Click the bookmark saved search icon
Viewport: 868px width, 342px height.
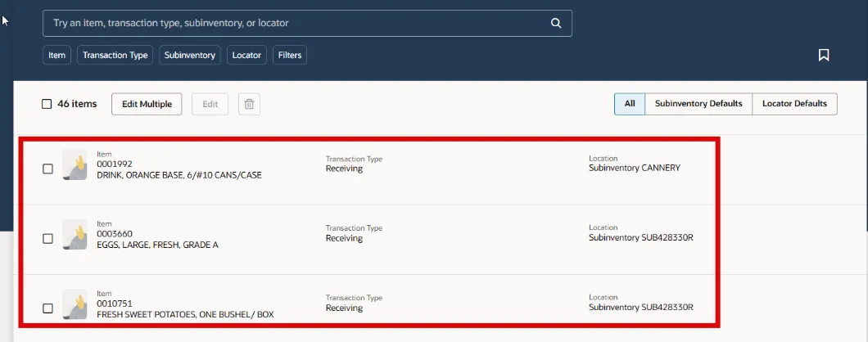click(x=824, y=56)
